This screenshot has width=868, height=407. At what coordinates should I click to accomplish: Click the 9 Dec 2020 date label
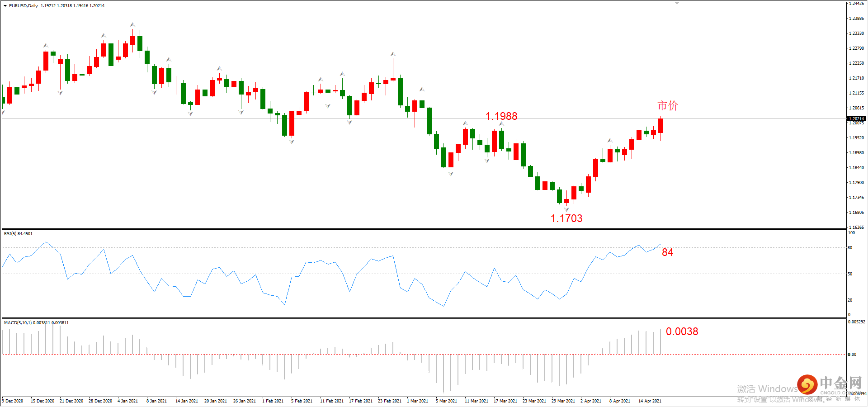(13, 401)
